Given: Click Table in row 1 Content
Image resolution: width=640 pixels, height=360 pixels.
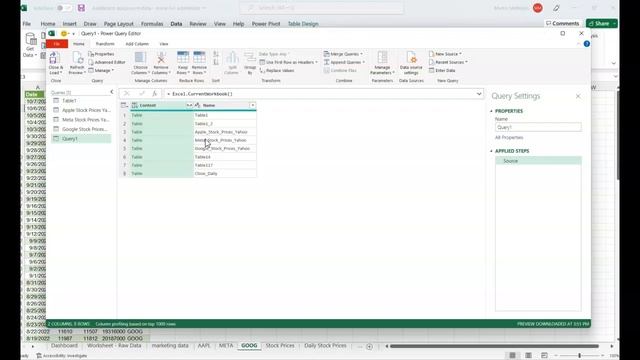Looking at the screenshot, I should pyautogui.click(x=162, y=115).
